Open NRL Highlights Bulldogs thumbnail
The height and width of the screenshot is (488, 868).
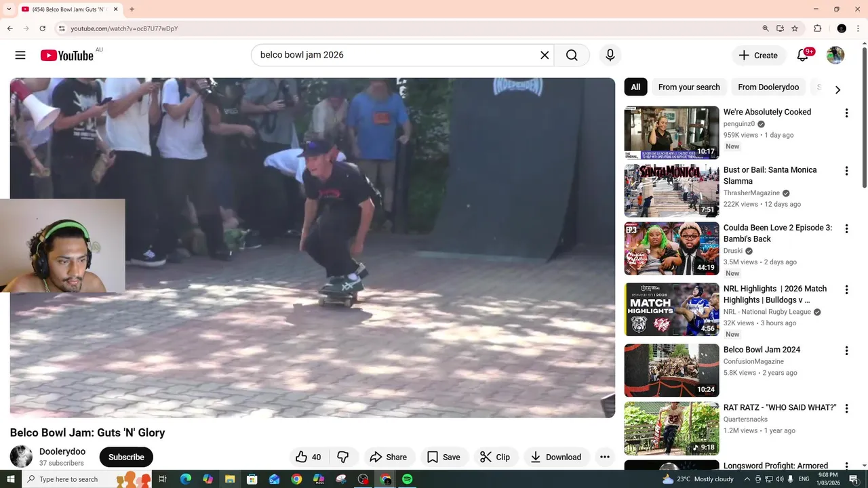(x=671, y=309)
